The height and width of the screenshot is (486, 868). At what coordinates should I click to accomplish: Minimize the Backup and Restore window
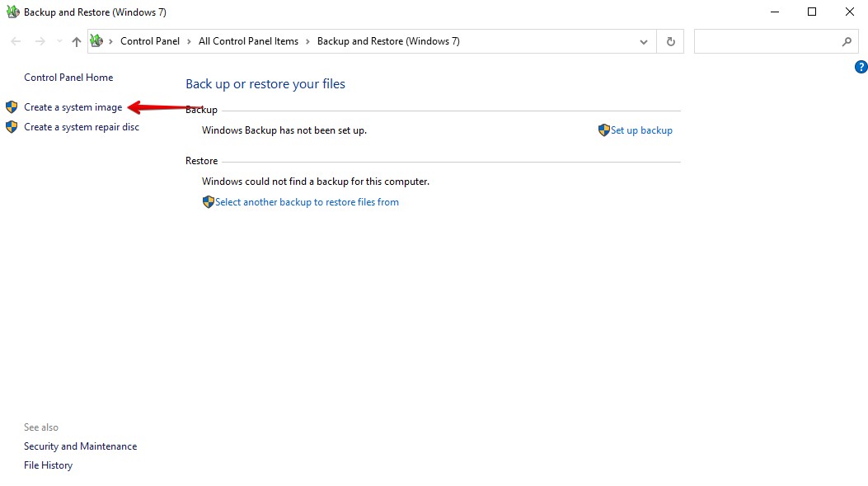pos(775,12)
